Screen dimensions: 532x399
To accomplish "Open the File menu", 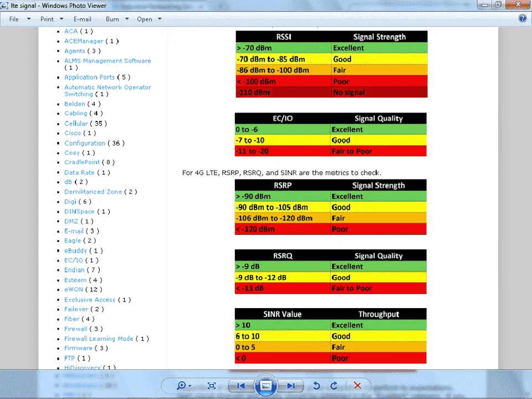I will click(14, 19).
